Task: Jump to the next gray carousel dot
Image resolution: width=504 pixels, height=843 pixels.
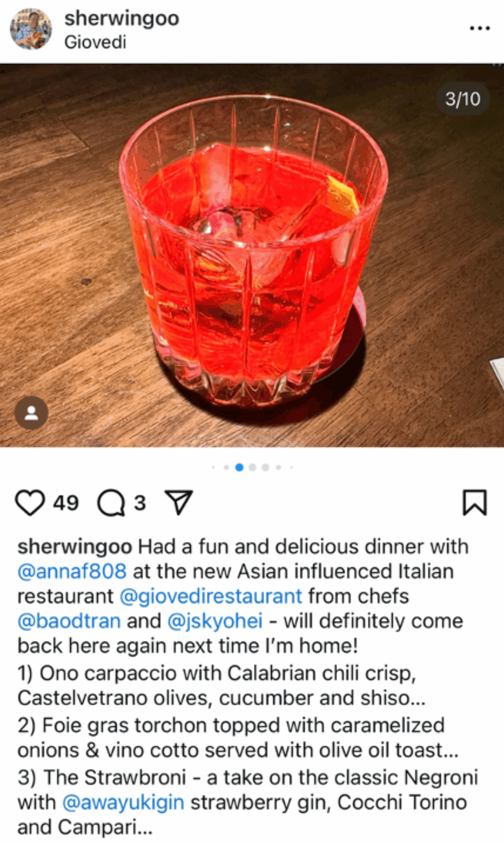Action: click(x=252, y=467)
